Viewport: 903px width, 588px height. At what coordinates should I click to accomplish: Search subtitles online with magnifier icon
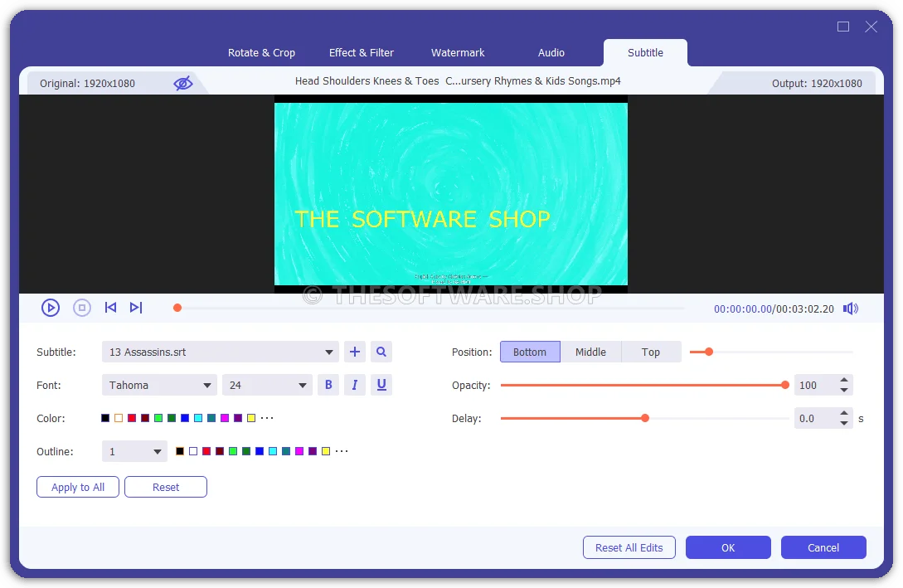(381, 352)
